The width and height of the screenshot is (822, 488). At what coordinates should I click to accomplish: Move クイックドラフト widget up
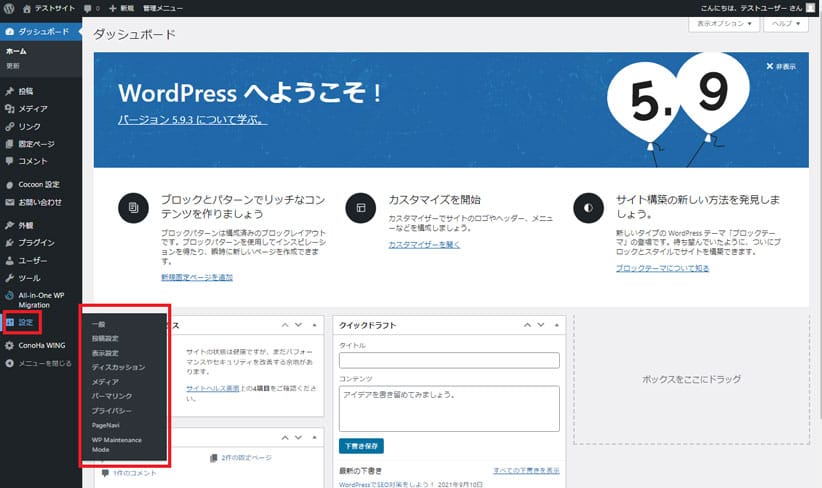pyautogui.click(x=527, y=325)
